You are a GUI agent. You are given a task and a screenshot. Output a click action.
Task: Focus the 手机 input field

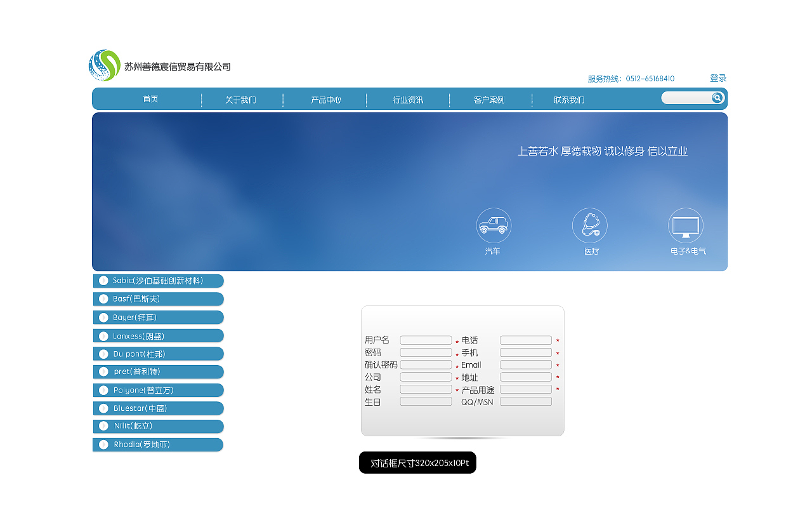click(526, 352)
